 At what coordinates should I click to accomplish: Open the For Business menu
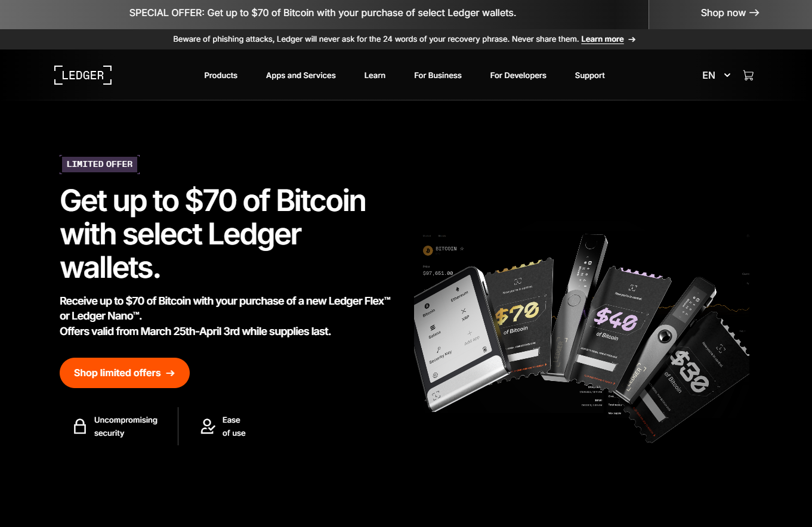[438, 75]
